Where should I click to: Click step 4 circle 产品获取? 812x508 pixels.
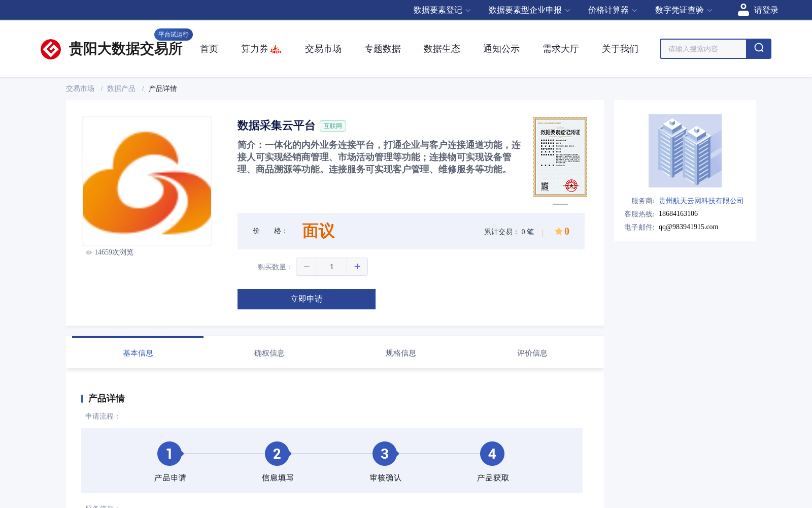tap(492, 454)
